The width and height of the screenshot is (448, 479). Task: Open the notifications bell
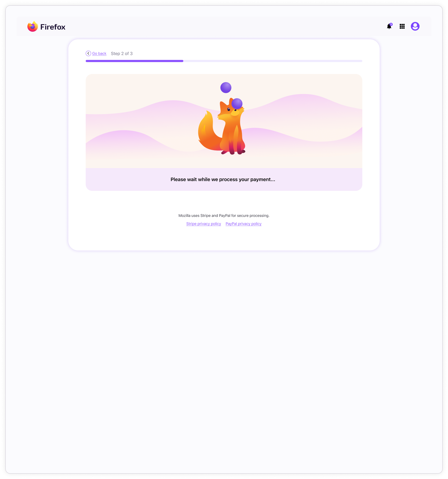389,26
